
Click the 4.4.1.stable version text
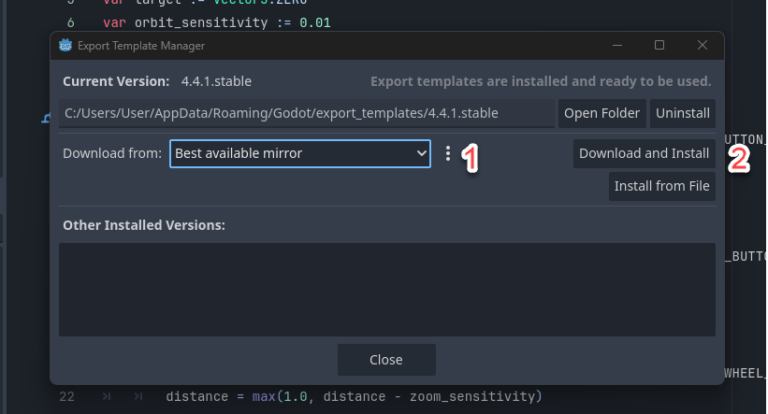(216, 81)
